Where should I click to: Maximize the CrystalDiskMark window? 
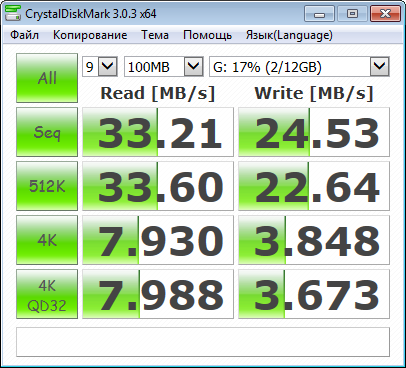pos(352,14)
